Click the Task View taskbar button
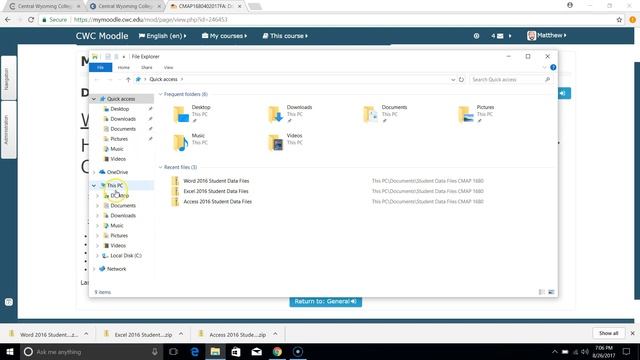Image resolution: width=640 pixels, height=360 pixels. pyautogui.click(x=173, y=351)
